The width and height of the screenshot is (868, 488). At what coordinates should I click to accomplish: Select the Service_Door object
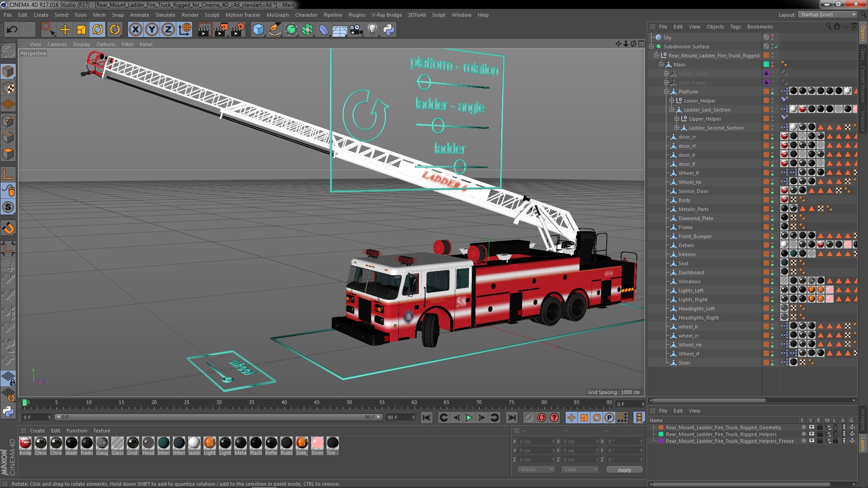[x=693, y=191]
